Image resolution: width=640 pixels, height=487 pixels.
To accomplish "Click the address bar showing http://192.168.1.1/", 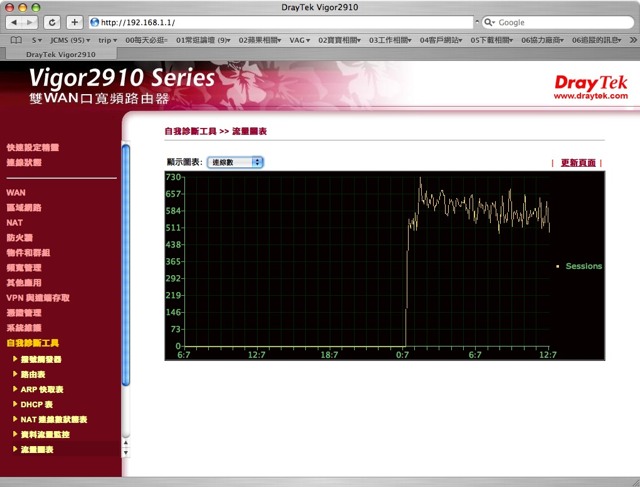I will 281,22.
